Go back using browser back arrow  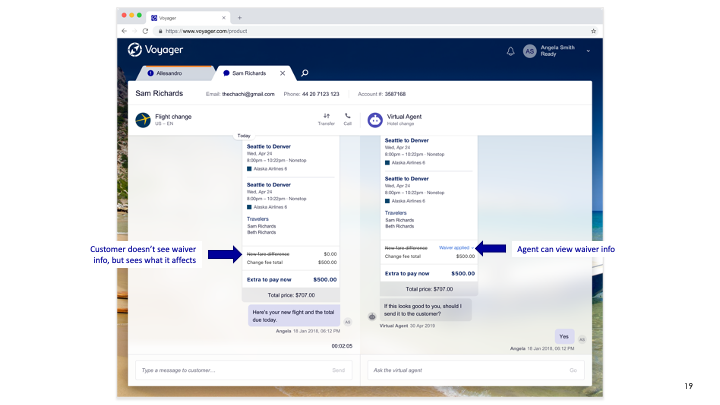124,31
